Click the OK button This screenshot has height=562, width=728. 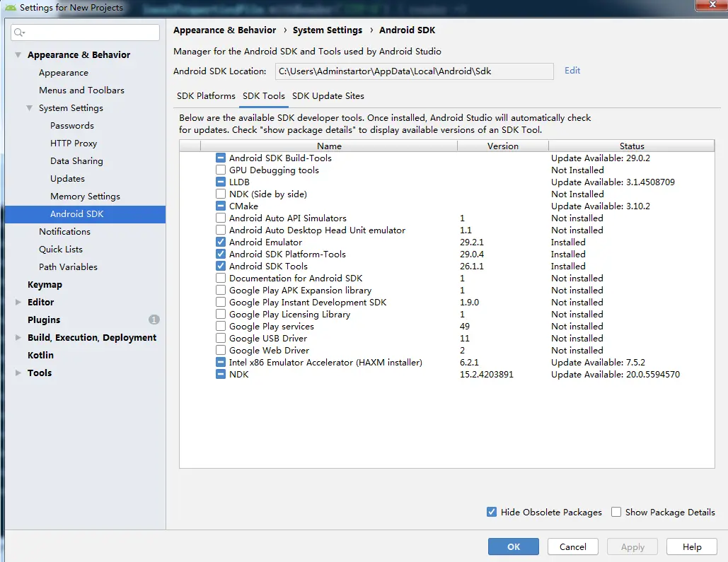514,546
